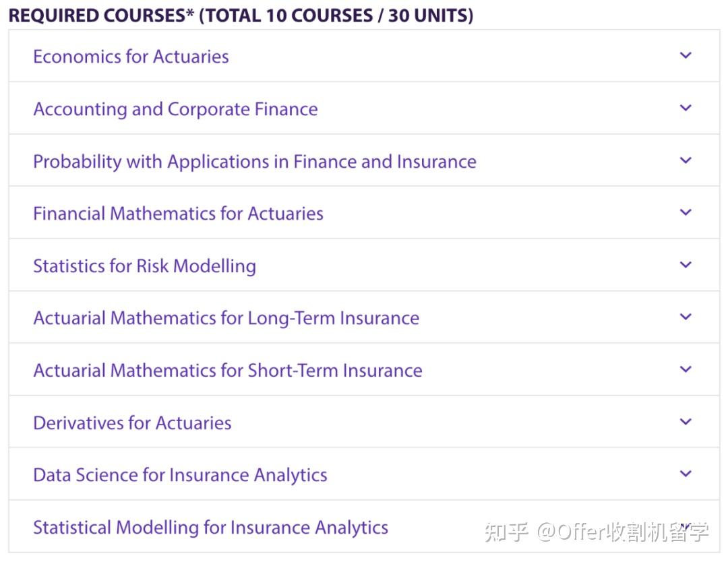Select Probability with Applications in Finance link

pyautogui.click(x=254, y=162)
